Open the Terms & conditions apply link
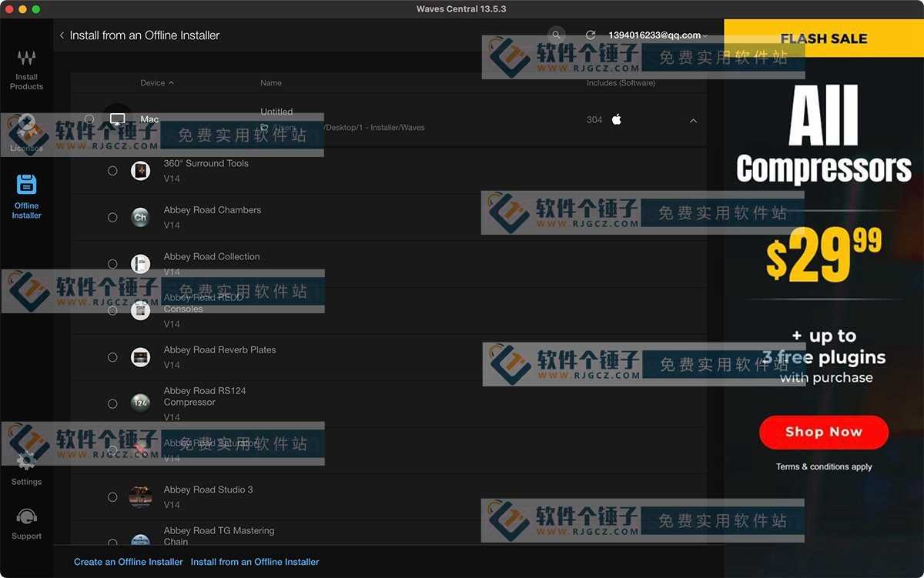This screenshot has height=578, width=924. pyautogui.click(x=824, y=466)
